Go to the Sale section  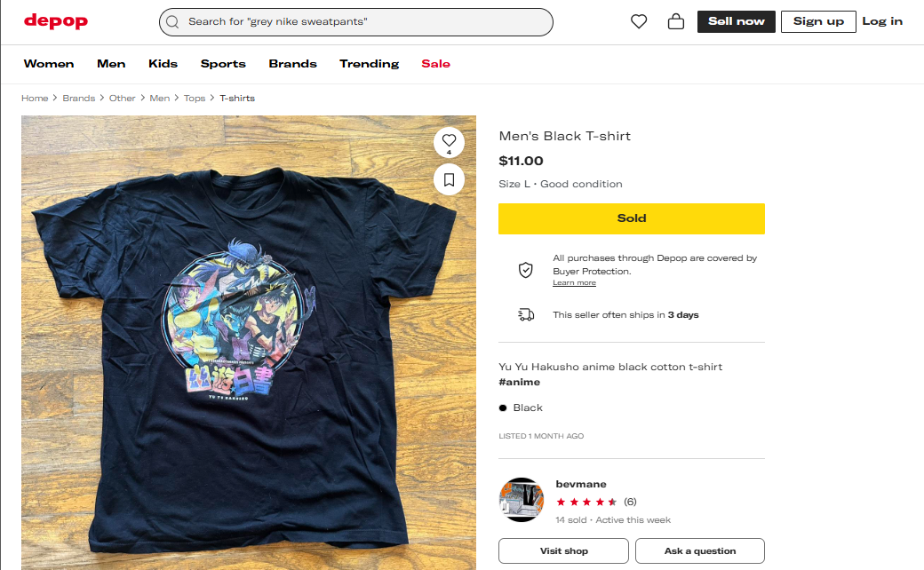(435, 64)
